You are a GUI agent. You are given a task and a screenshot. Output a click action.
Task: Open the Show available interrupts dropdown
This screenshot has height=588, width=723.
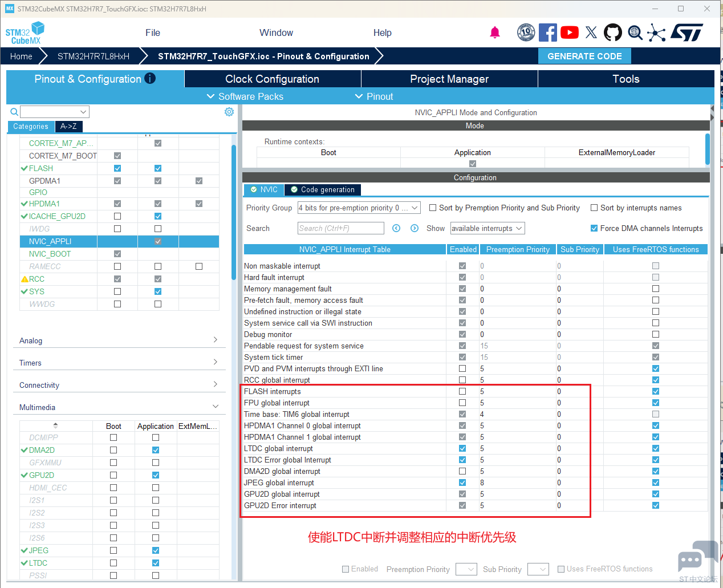point(488,228)
